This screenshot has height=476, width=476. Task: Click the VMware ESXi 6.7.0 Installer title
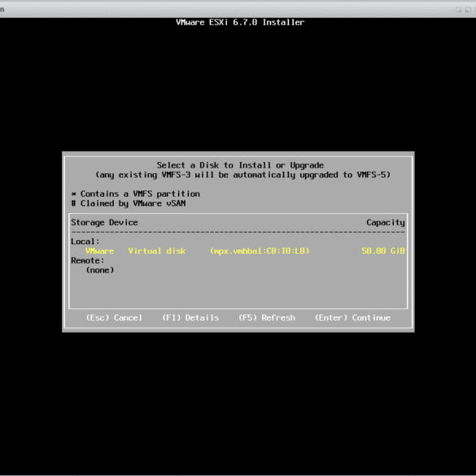pos(240,22)
